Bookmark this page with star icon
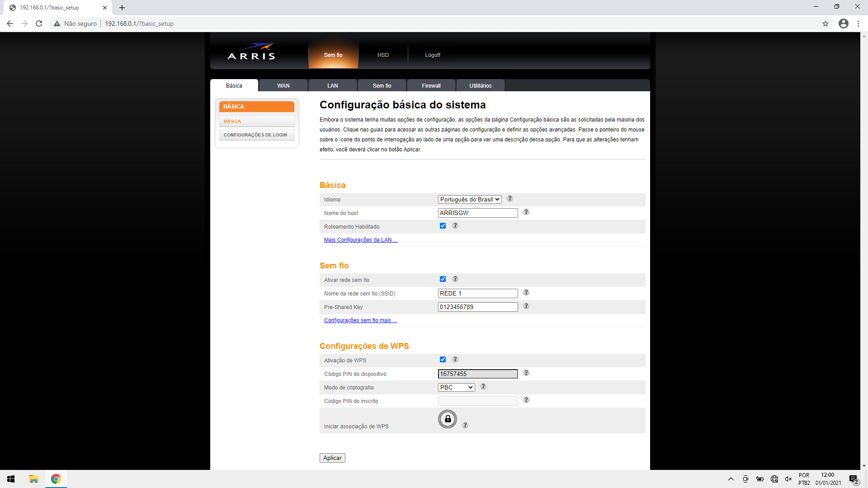The height and width of the screenshot is (488, 868). (826, 23)
